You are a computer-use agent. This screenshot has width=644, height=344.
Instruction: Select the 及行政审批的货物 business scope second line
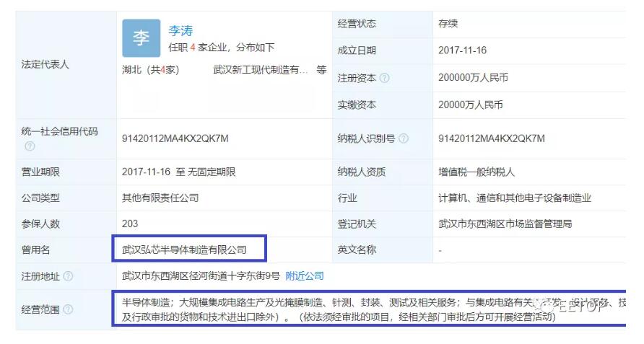coord(339,317)
